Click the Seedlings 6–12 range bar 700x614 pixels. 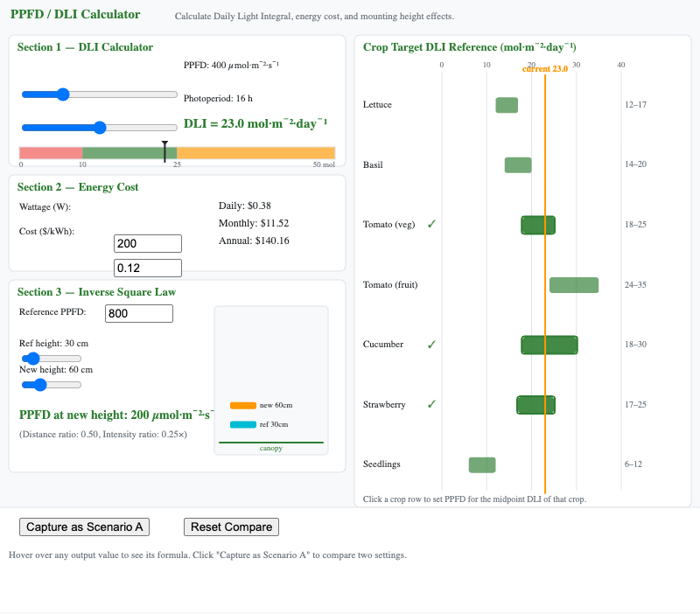click(x=482, y=465)
